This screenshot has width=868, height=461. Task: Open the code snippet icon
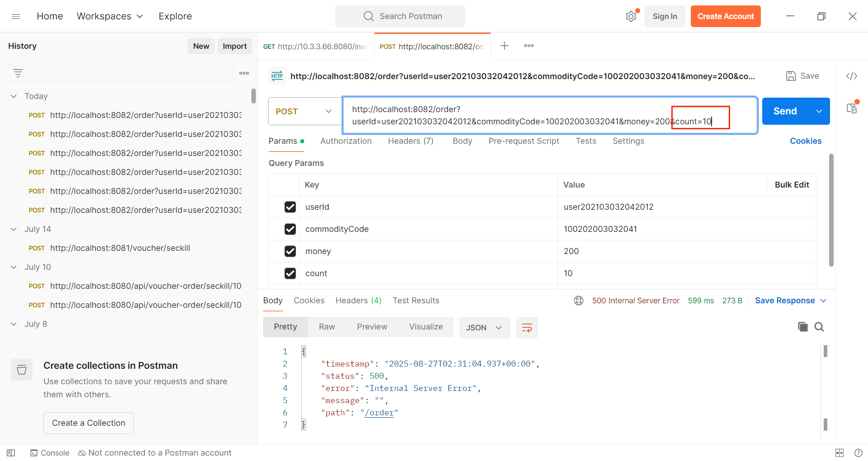click(852, 76)
